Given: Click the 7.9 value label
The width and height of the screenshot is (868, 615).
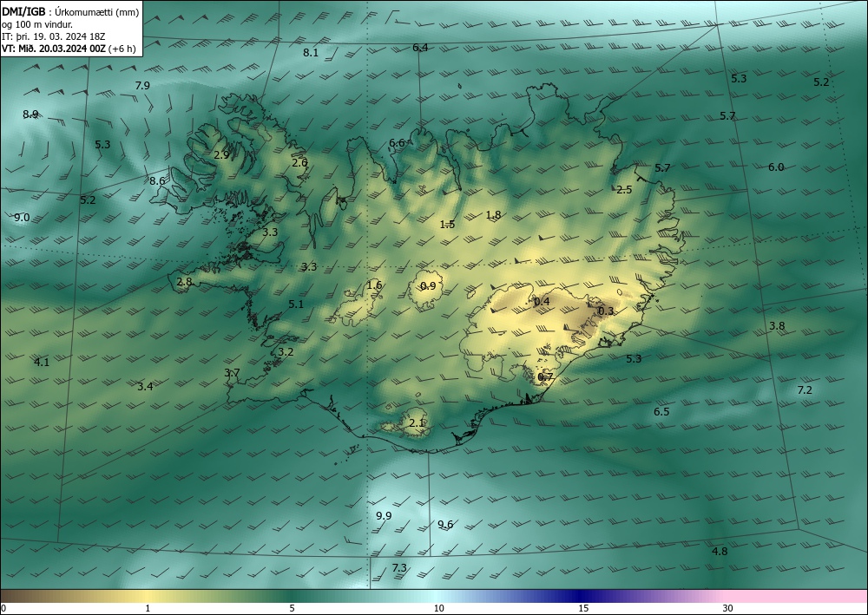Looking at the screenshot, I should pyautogui.click(x=142, y=85).
